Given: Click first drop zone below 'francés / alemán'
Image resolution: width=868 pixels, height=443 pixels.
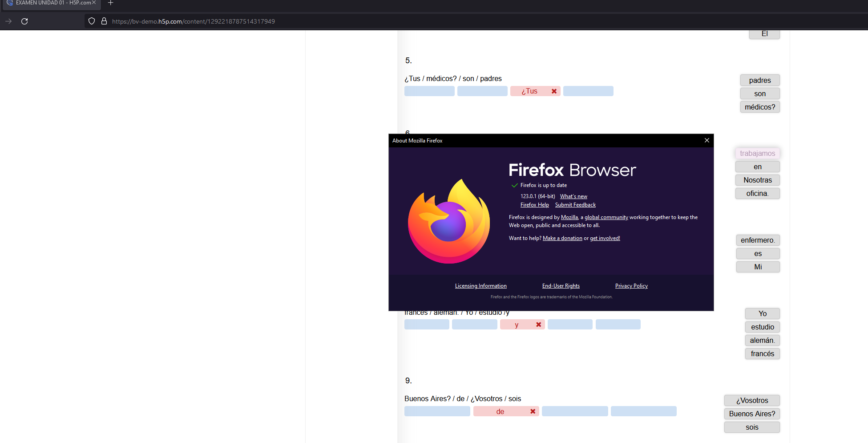Looking at the screenshot, I should tap(427, 325).
